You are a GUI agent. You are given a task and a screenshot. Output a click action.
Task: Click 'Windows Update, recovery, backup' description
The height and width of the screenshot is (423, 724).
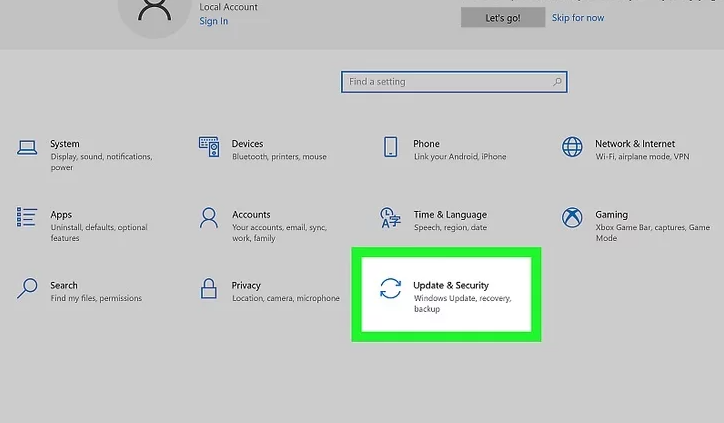coord(462,303)
